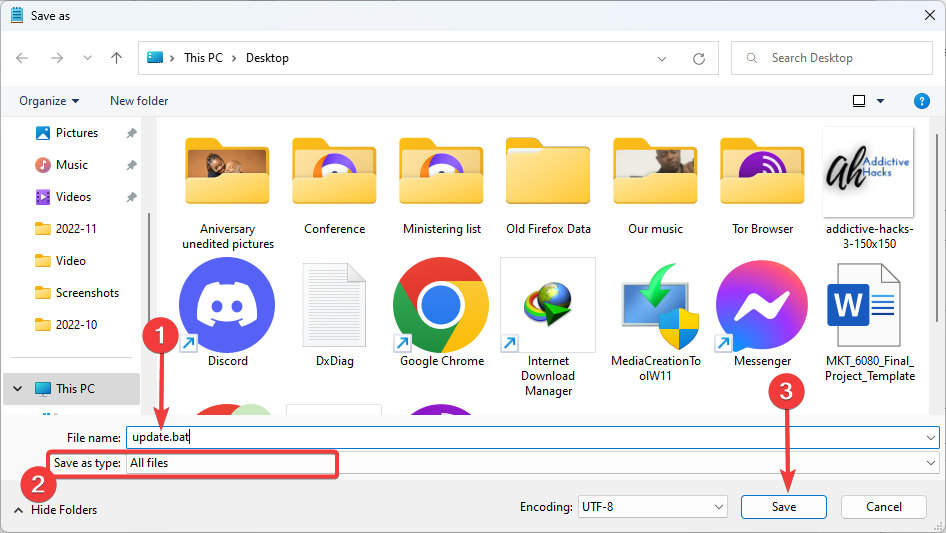946x533 pixels.
Task: Open the recent locations chevron
Action: pos(87,58)
